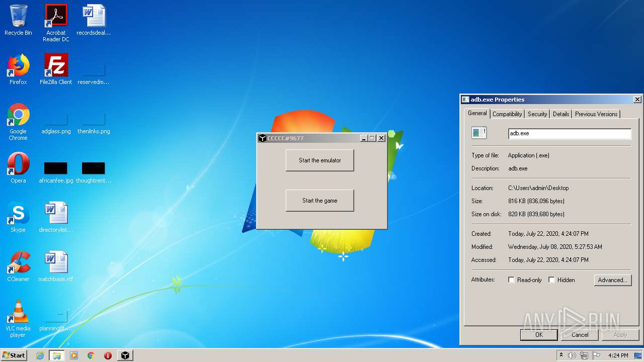The height and width of the screenshot is (362, 644).
Task: Click the Start the game button
Action: click(x=320, y=201)
